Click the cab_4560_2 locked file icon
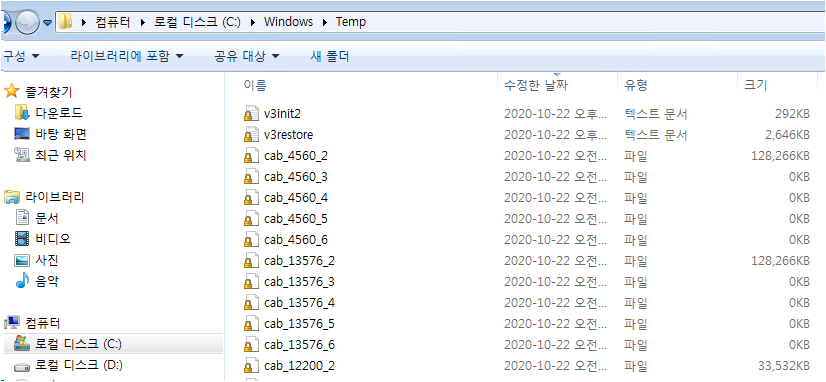The width and height of the screenshot is (826, 382). coord(251,155)
